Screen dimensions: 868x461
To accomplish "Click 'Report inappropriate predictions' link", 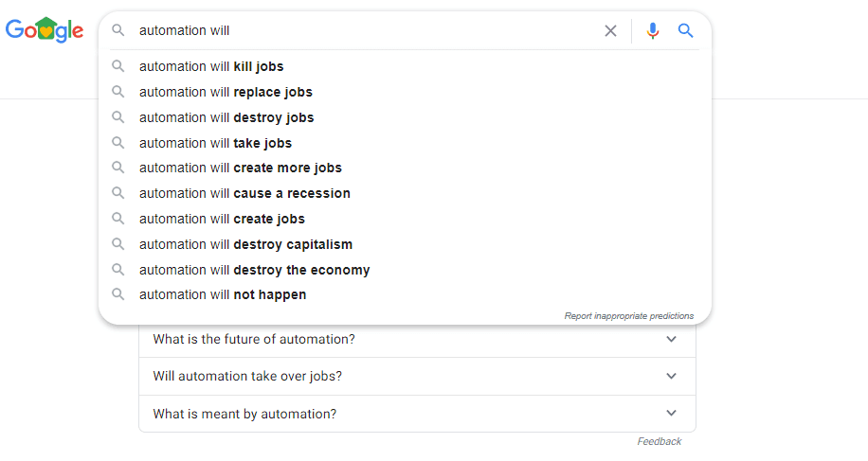I will click(x=628, y=316).
